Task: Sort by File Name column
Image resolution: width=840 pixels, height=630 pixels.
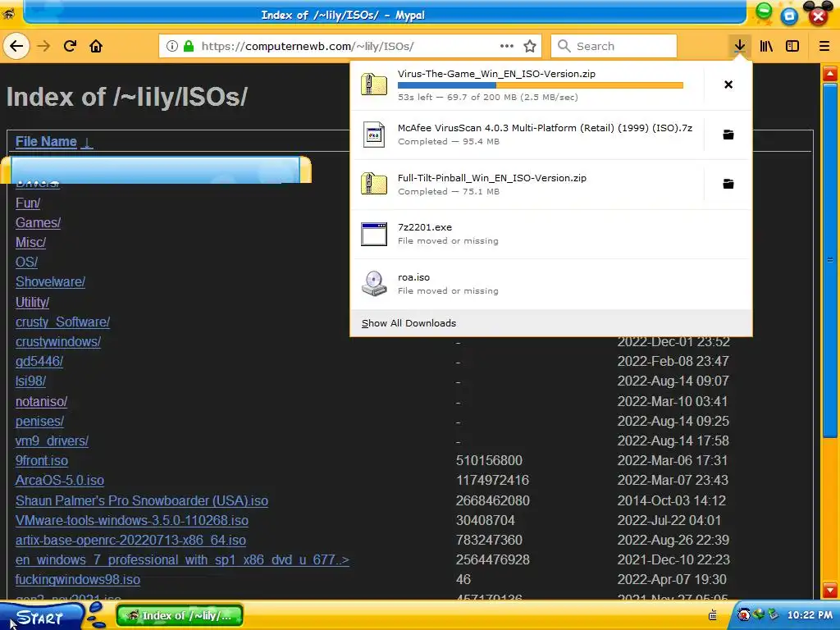Action: pyautogui.click(x=46, y=141)
